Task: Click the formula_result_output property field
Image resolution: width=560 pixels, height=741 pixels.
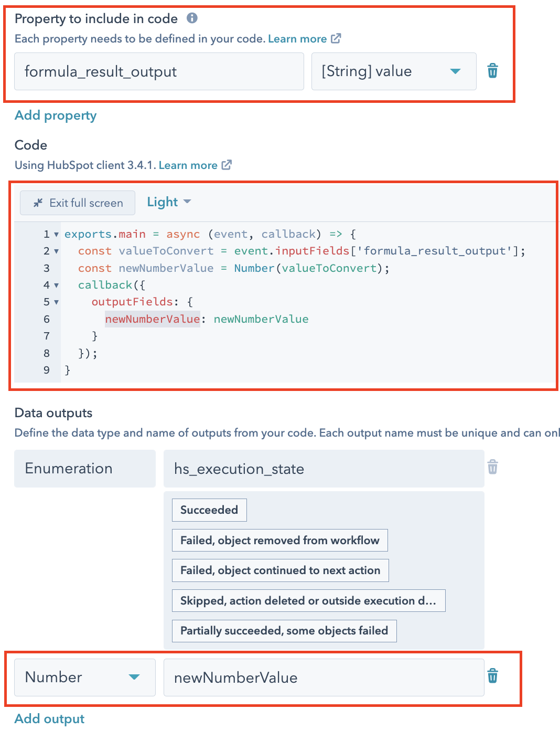Action: [159, 71]
